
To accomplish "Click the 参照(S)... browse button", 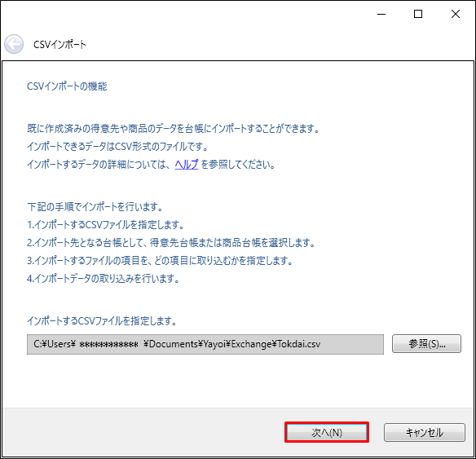I will [426, 344].
